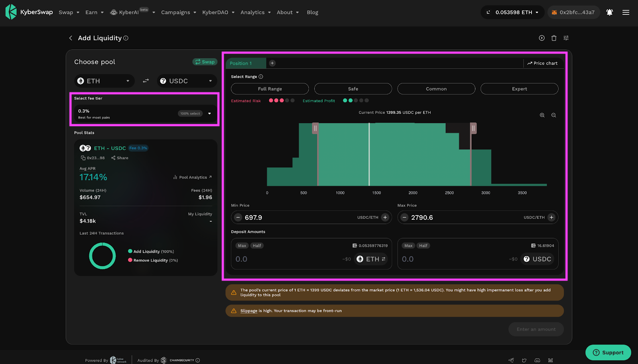
Task: Grab the left min-price range handle
Action: pyautogui.click(x=315, y=128)
